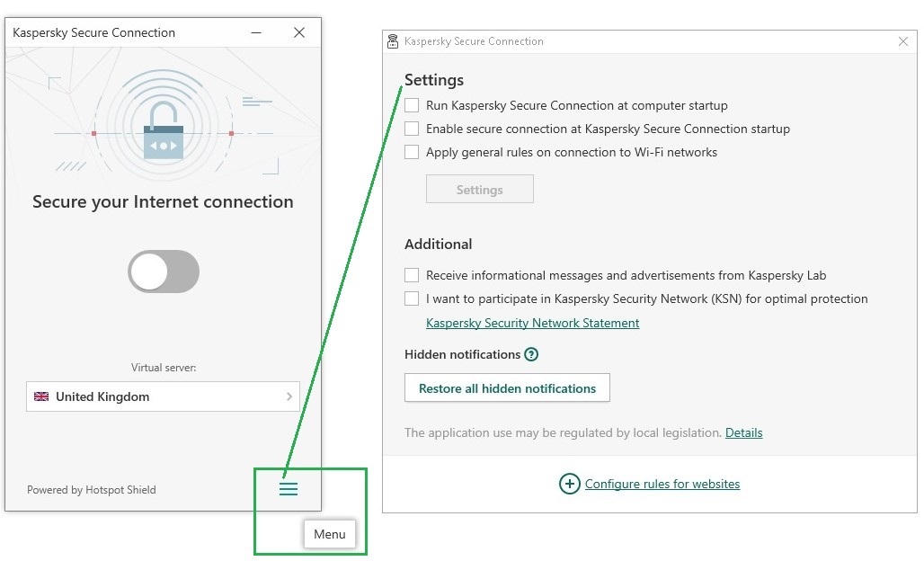The image size is (924, 561).
Task: Click the 'Additional' section heading
Action: pos(439,244)
